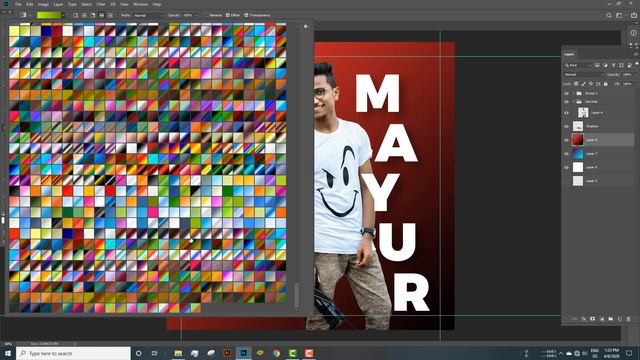Click the Windows taskbar search box

73,353
